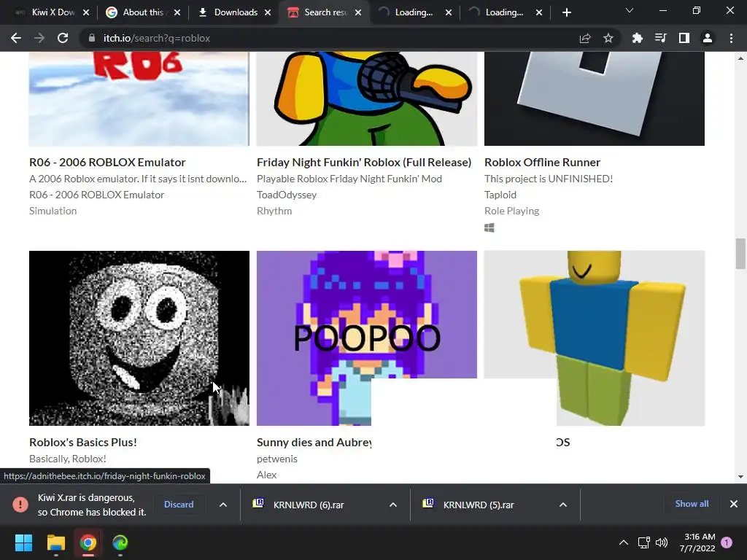Open R06 - 2006 ROBLOX Emulator title link
The width and height of the screenshot is (747, 560).
tap(107, 163)
